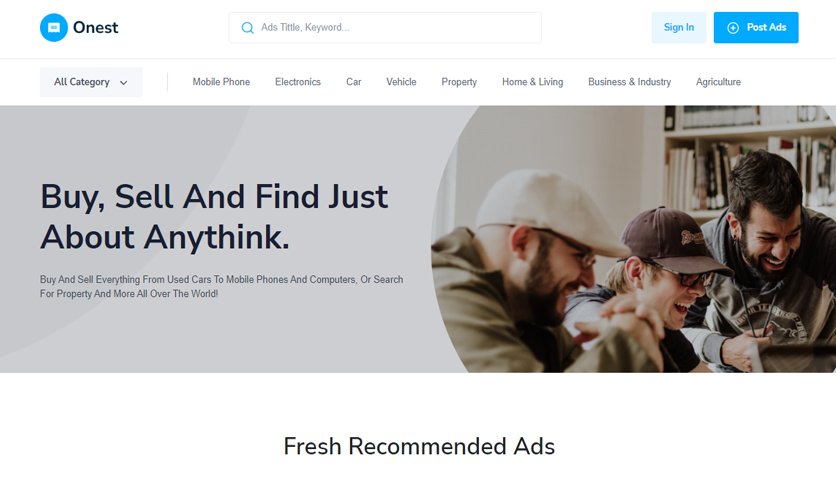The width and height of the screenshot is (836, 484).
Task: Click the plus circle icon in Post Ads
Action: [733, 28]
